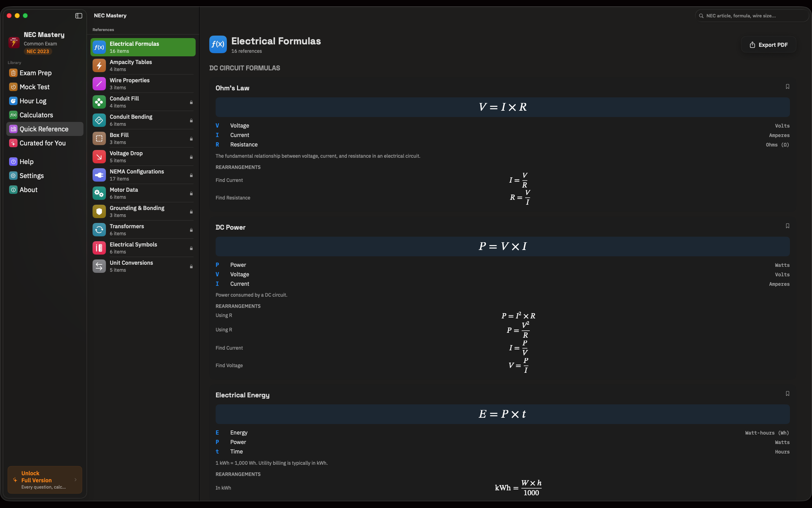
Task: Click the Mock Test timer icon
Action: pyautogui.click(x=13, y=87)
